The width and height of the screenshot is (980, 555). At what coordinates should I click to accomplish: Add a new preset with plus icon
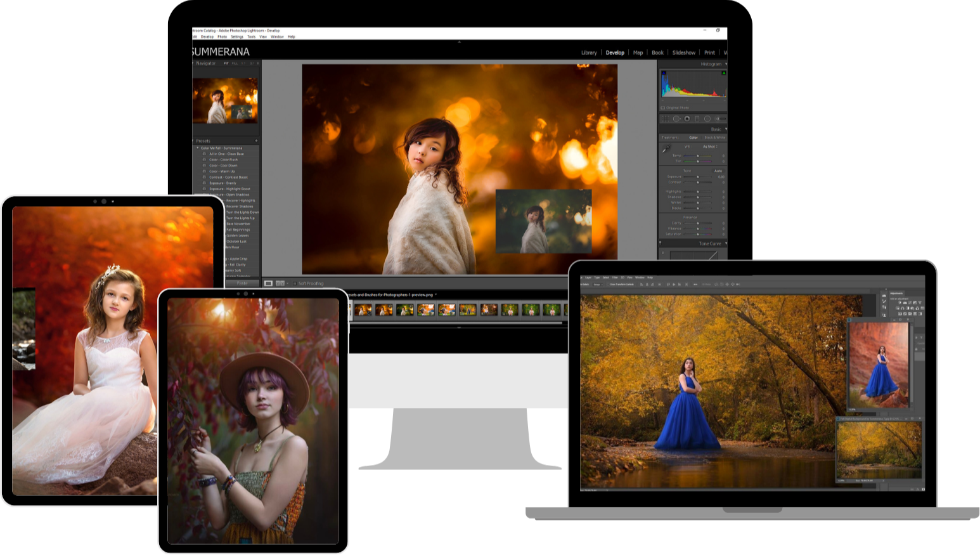coord(256,141)
